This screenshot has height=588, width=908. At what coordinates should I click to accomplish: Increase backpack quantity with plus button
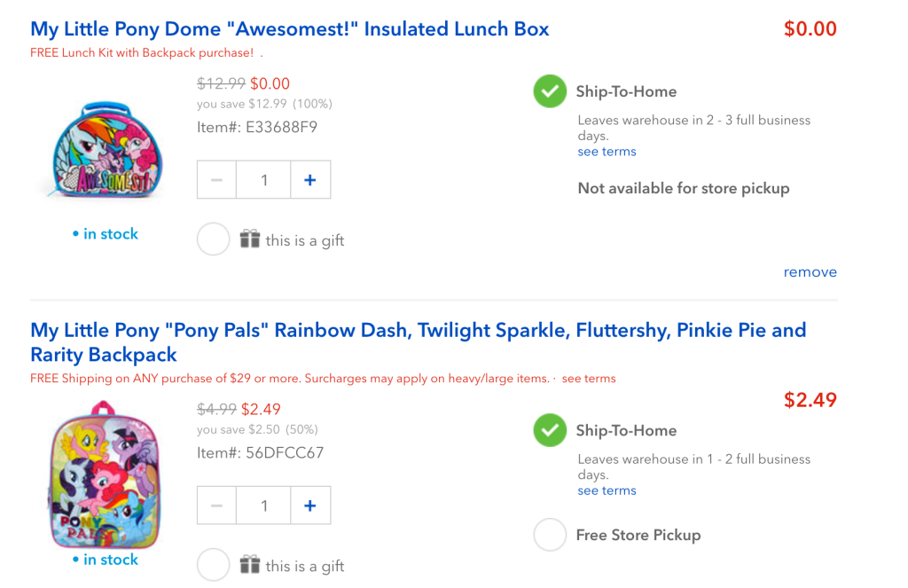coord(310,506)
